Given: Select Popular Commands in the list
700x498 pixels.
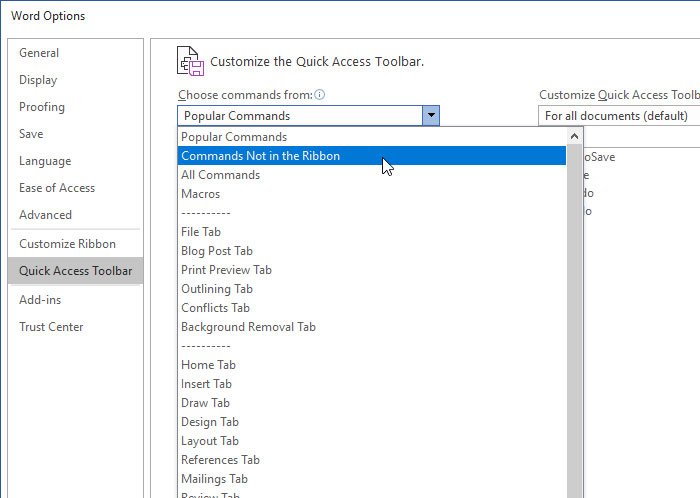Looking at the screenshot, I should point(234,137).
